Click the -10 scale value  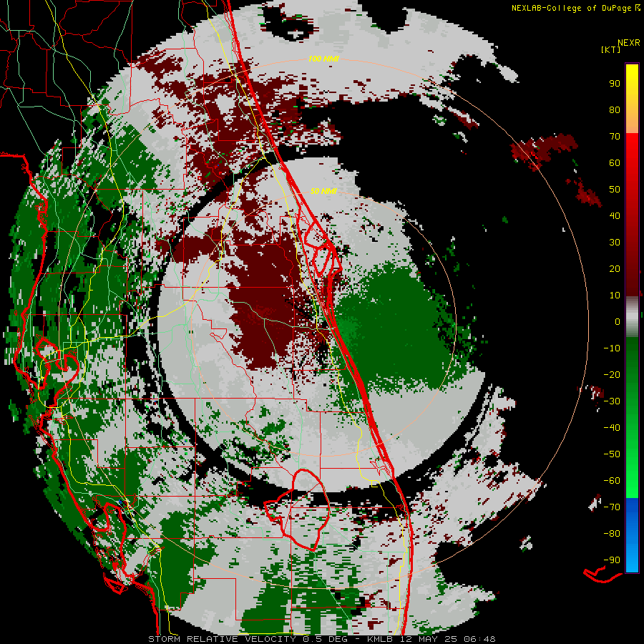click(x=612, y=348)
